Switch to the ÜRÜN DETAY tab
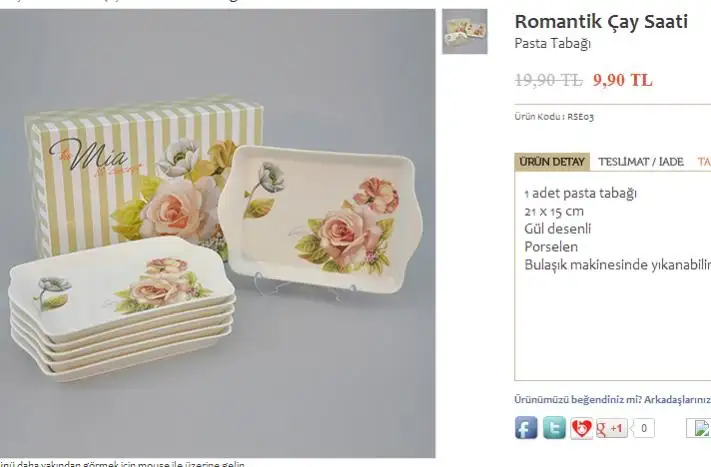This screenshot has height=467, width=711. pos(552,162)
